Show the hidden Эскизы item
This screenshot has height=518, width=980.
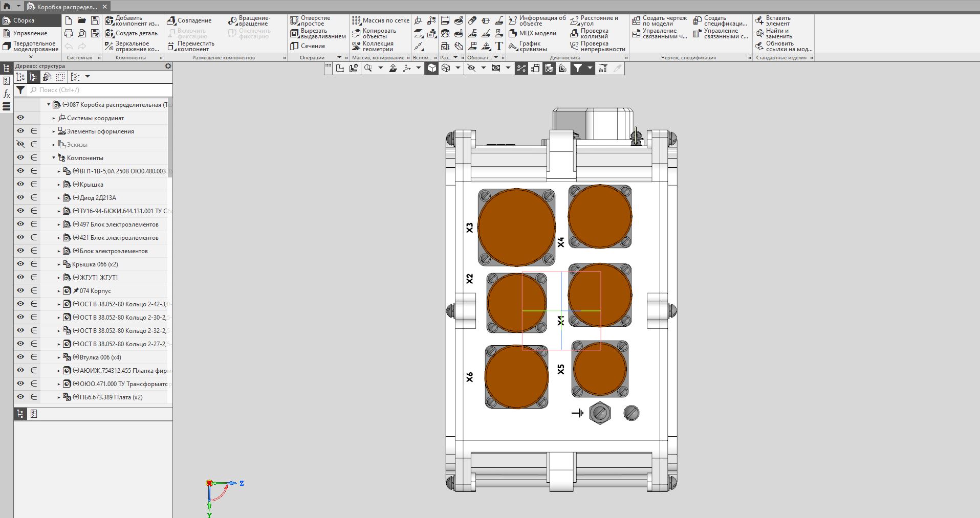pyautogui.click(x=20, y=144)
